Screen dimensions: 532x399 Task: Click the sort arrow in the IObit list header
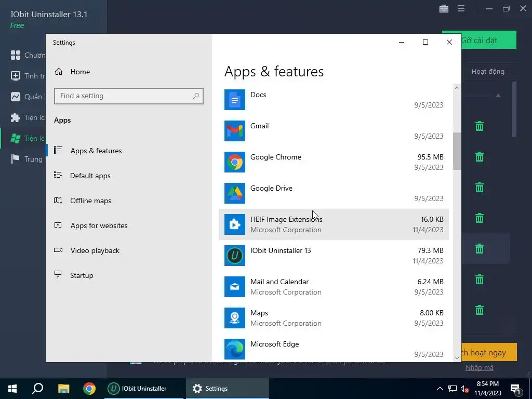tap(498, 96)
